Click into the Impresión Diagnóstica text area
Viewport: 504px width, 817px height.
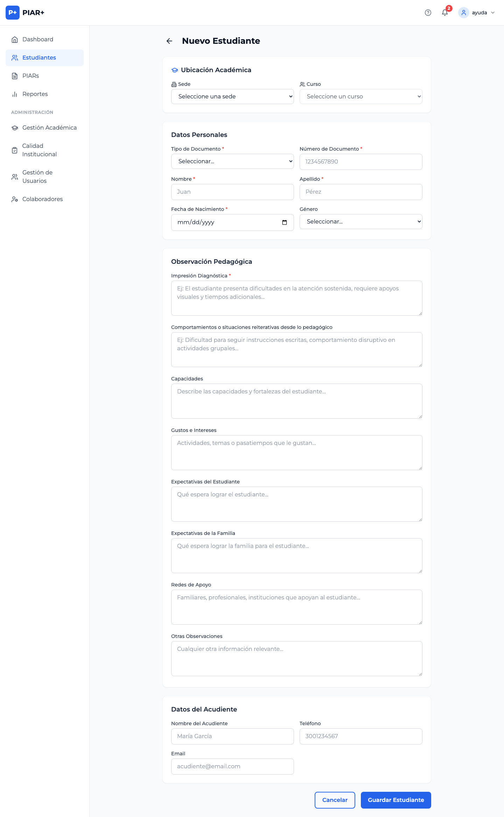coord(296,298)
